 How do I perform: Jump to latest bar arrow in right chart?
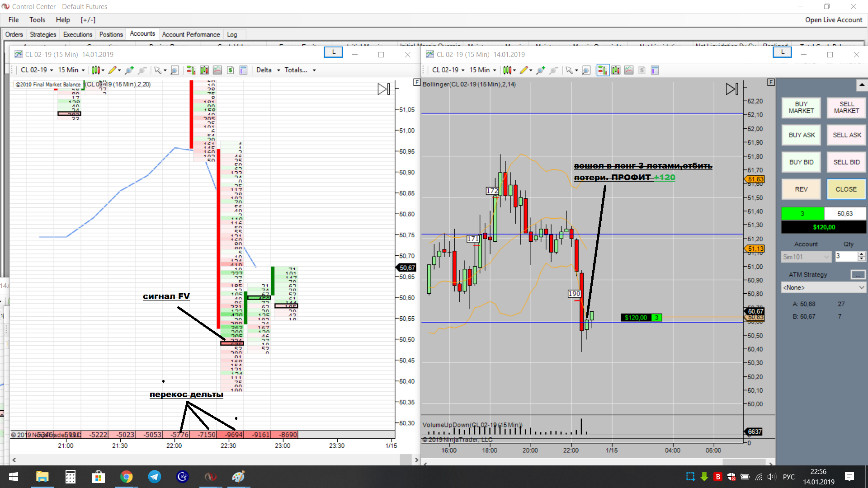732,89
